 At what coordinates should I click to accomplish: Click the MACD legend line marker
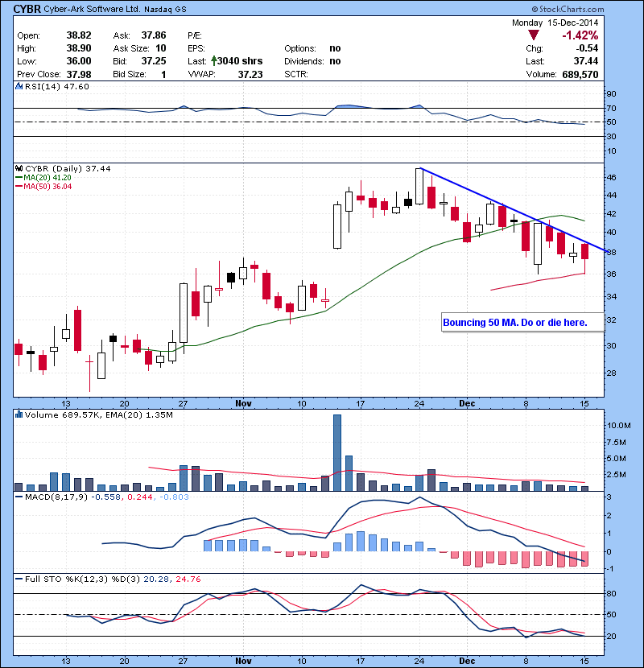tap(19, 497)
